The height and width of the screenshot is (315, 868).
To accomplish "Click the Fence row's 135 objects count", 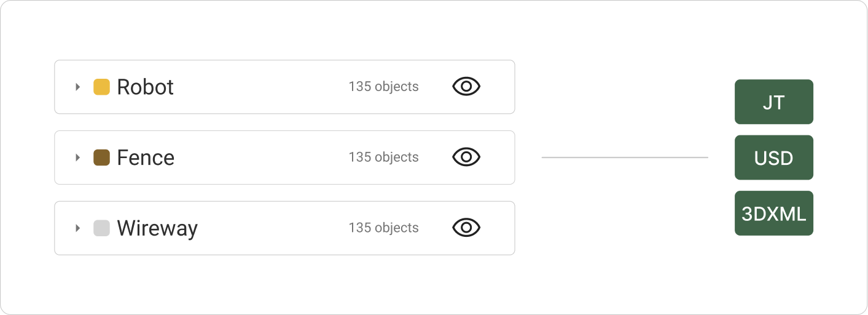I will 383,157.
